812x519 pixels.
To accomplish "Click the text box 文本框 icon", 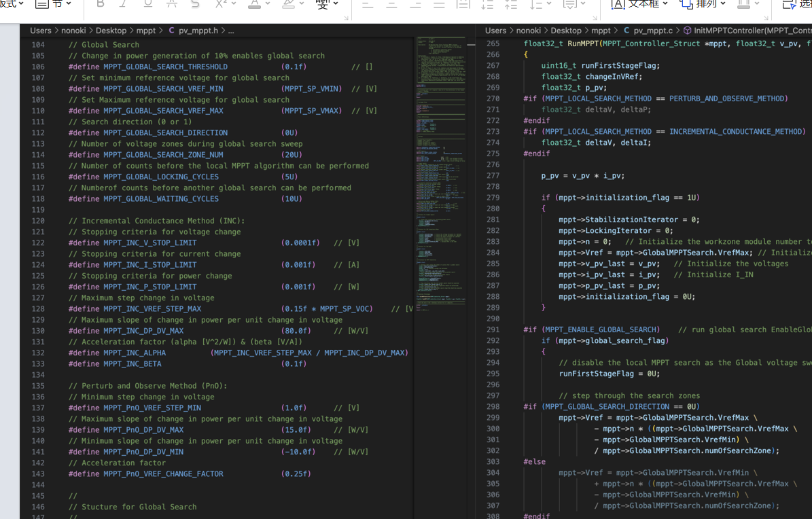I will click(619, 4).
